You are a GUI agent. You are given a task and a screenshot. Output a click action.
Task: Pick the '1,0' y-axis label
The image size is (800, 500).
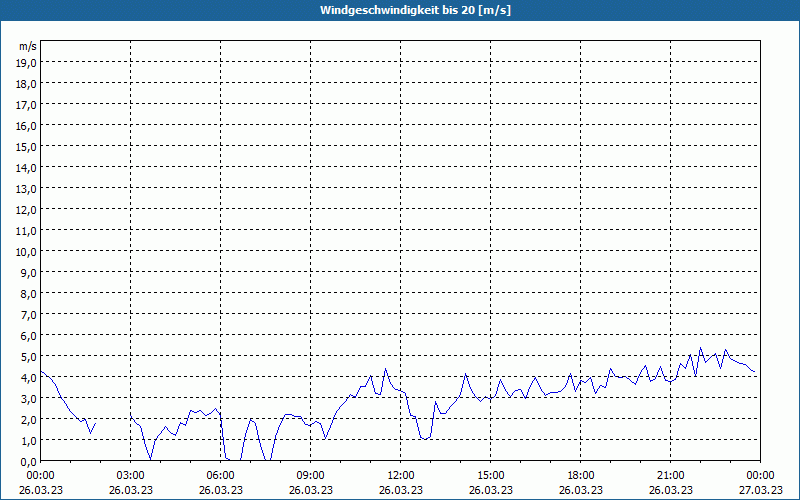(28, 440)
